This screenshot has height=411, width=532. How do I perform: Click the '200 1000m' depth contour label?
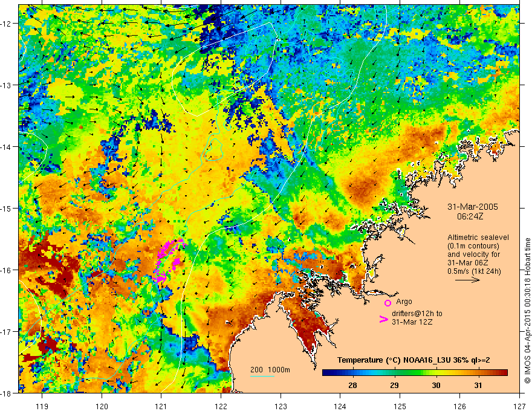pyautogui.click(x=270, y=370)
